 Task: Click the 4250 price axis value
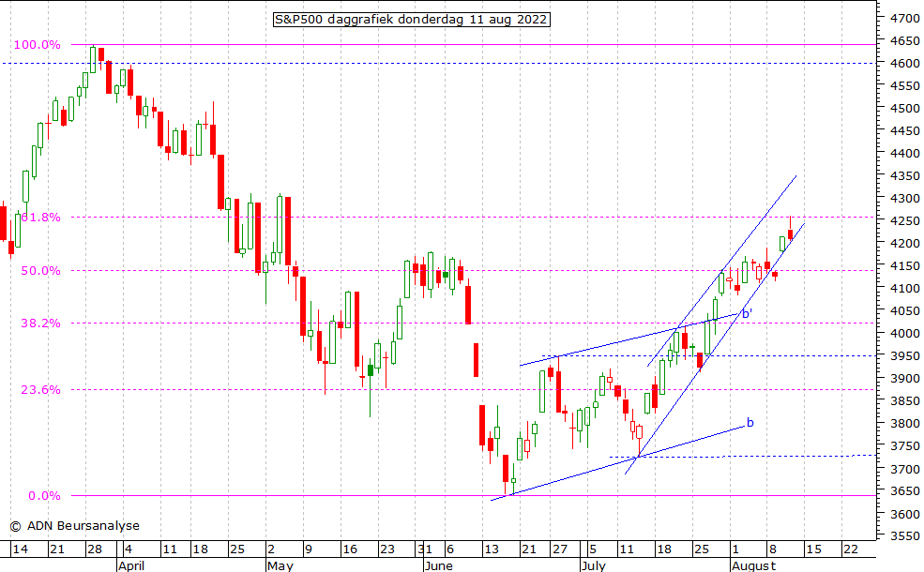coord(905,221)
